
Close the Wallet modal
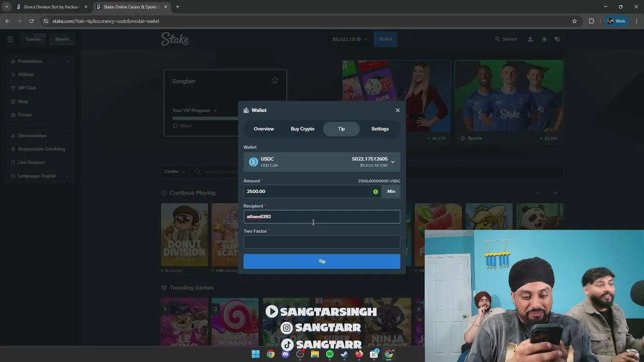tap(397, 110)
